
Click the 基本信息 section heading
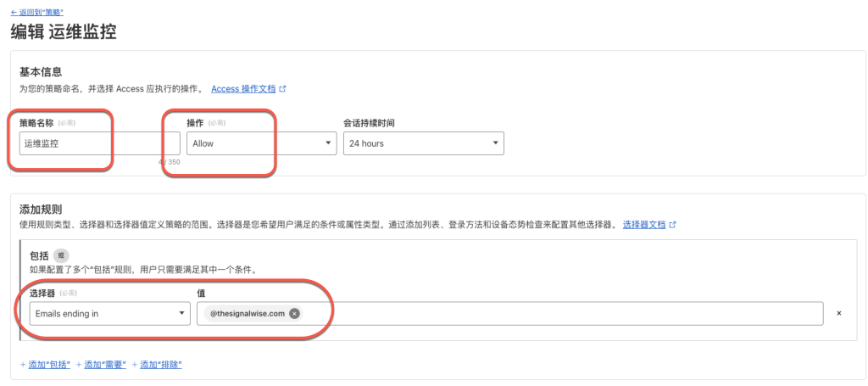tap(41, 72)
